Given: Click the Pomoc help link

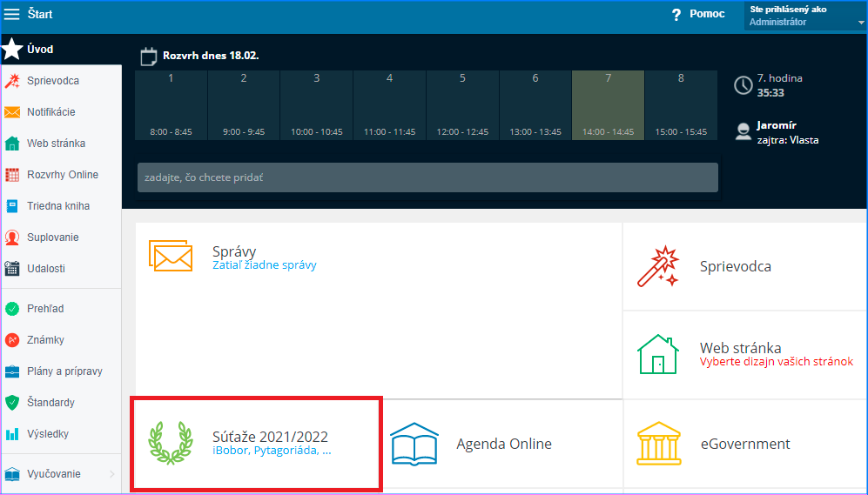Looking at the screenshot, I should coord(707,15).
